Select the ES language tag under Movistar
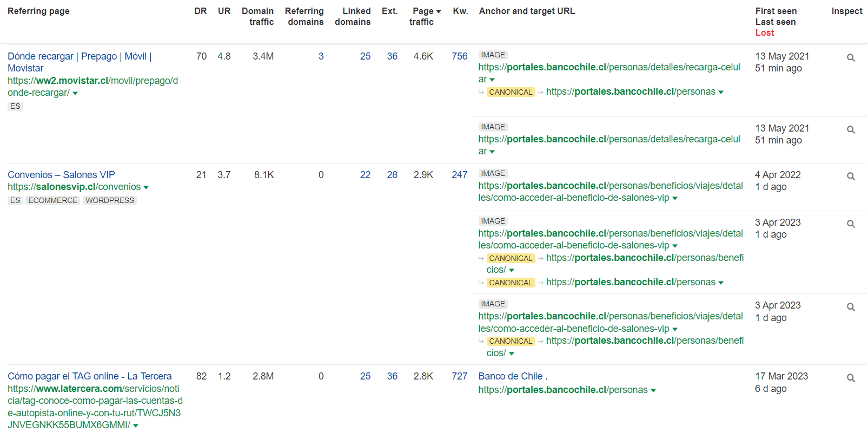Viewport: 868px width, 432px height. click(15, 106)
